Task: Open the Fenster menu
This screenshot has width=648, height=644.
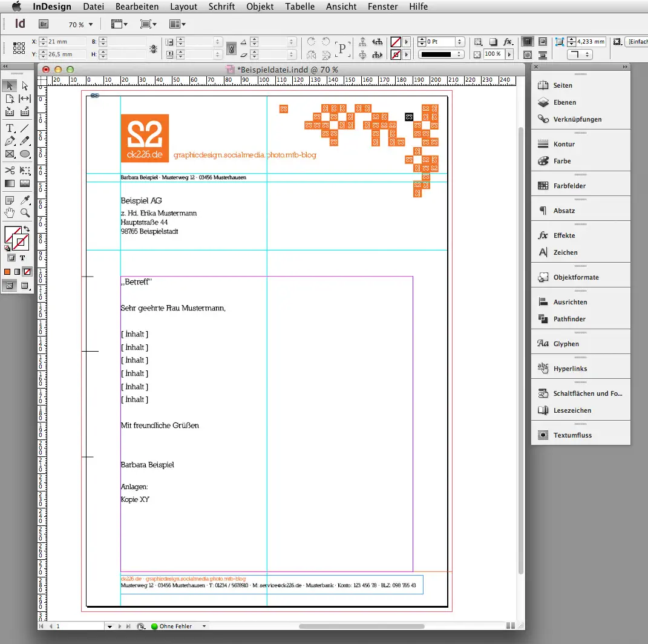Action: pyautogui.click(x=382, y=7)
